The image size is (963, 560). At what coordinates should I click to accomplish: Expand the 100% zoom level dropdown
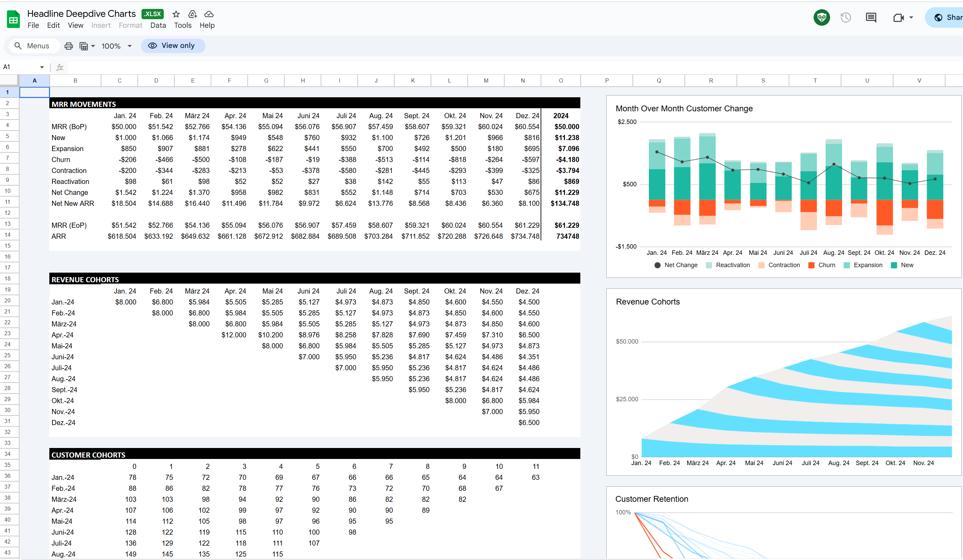(x=129, y=46)
